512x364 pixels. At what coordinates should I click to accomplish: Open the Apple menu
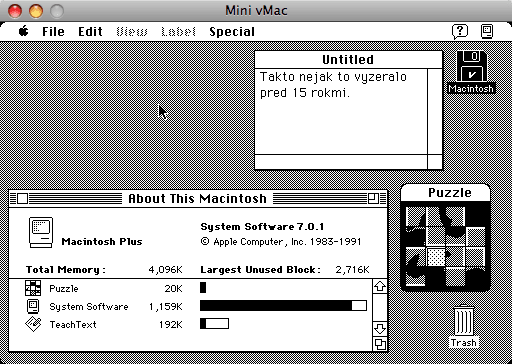pyautogui.click(x=24, y=31)
